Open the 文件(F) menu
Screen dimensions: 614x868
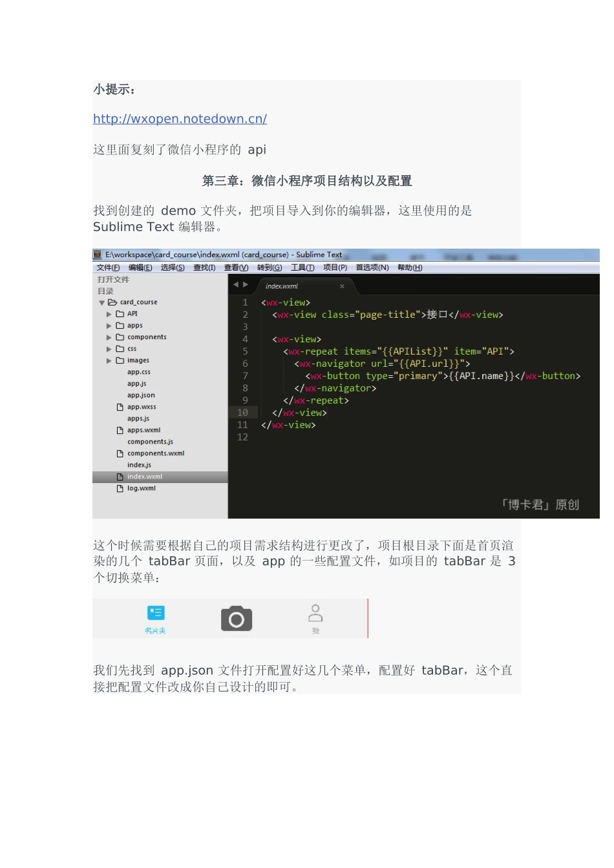[x=108, y=267]
